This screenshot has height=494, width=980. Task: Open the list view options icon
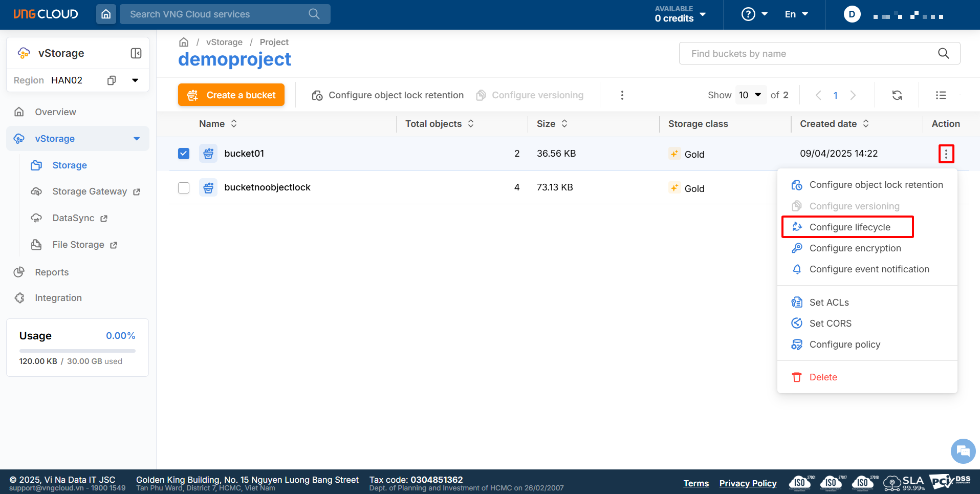coord(941,95)
